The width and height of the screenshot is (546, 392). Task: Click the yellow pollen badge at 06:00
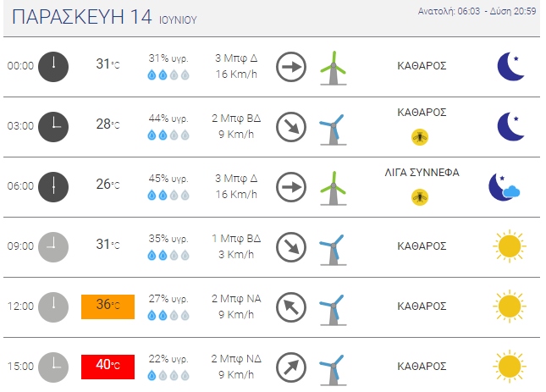coord(421,196)
